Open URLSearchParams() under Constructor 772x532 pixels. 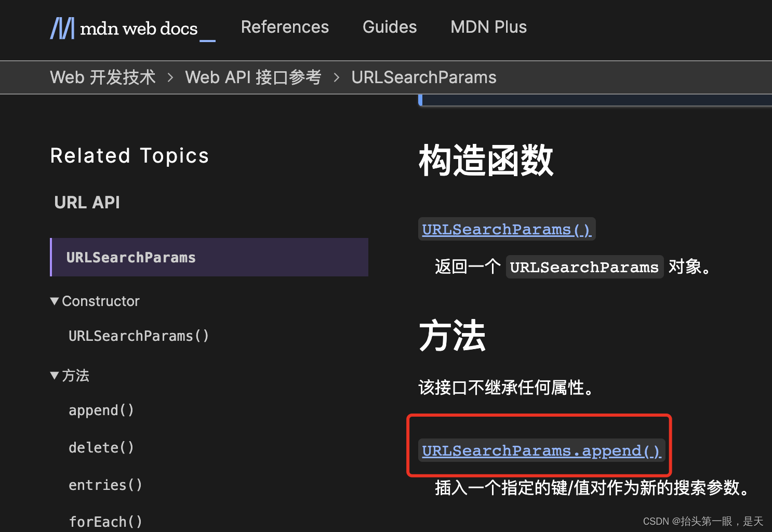tap(138, 336)
